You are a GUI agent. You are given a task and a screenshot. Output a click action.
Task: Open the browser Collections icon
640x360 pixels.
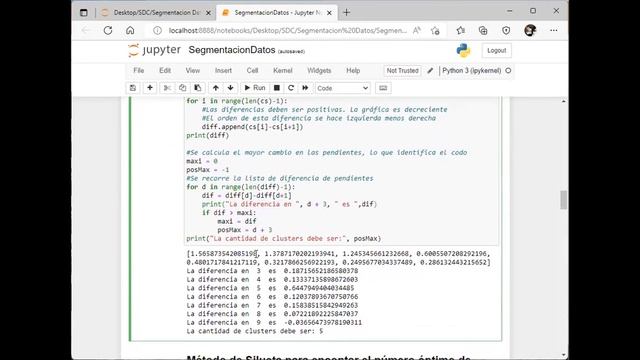(x=483, y=30)
